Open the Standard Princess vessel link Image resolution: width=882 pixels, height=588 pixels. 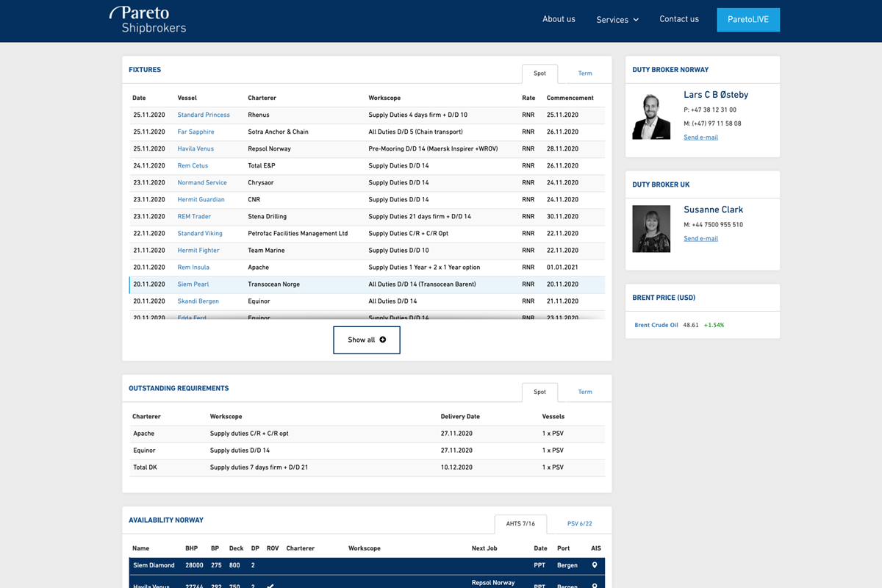click(x=204, y=115)
